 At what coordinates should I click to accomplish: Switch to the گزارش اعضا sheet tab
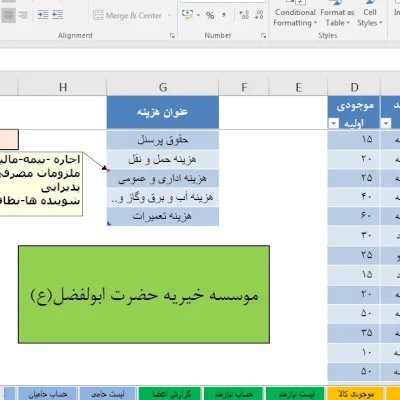(x=170, y=394)
